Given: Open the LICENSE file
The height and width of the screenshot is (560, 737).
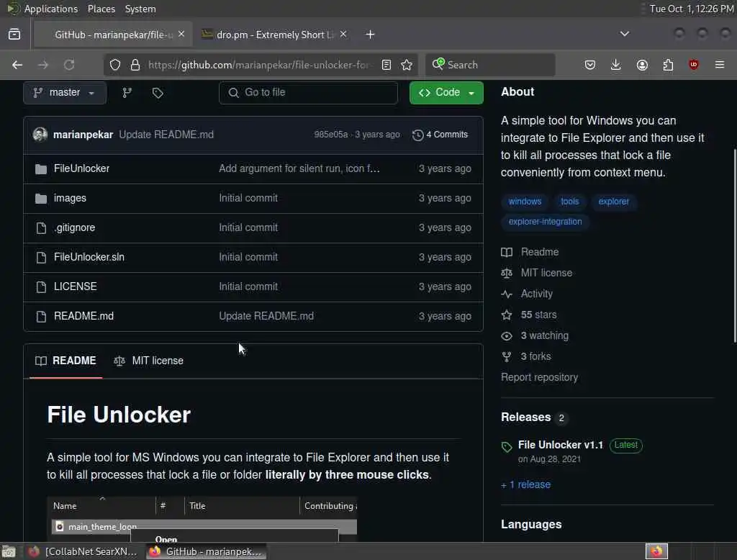Looking at the screenshot, I should point(75,286).
